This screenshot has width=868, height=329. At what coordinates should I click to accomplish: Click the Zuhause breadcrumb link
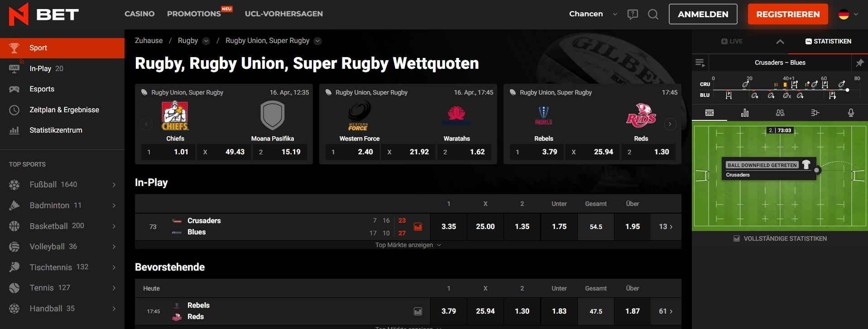click(149, 41)
